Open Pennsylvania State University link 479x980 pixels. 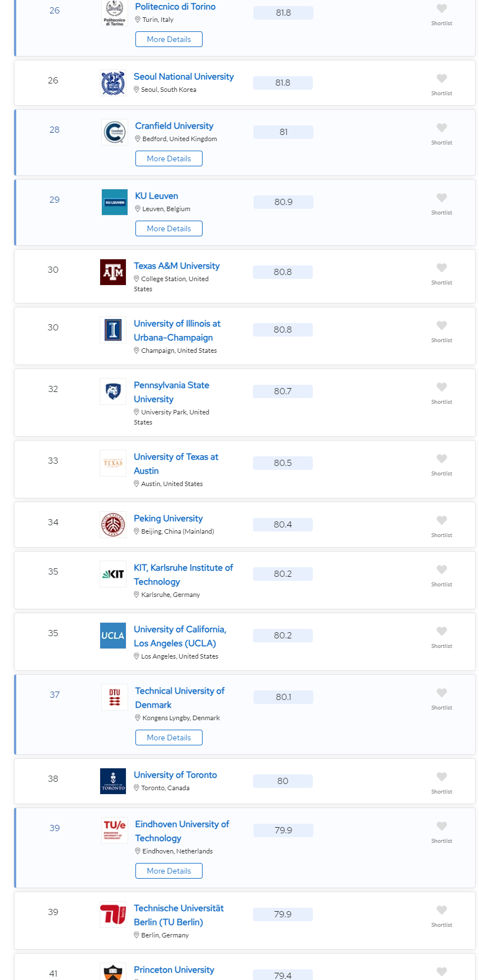pyautogui.click(x=171, y=392)
